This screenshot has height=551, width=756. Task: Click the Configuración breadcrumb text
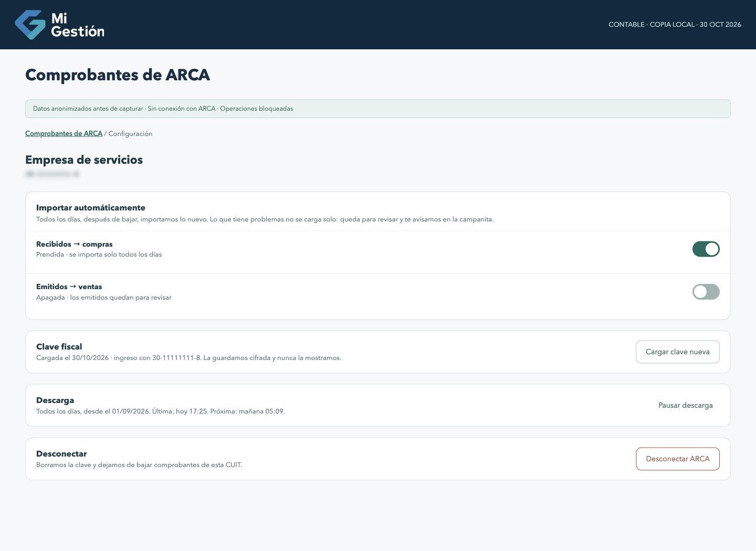(130, 133)
